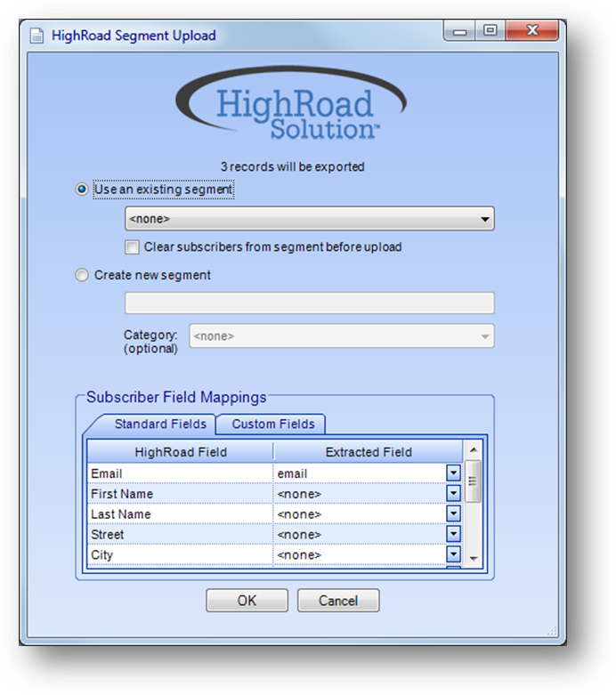Screen dimensions: 616x695
Task: Click the mappings table scrollbar thumb
Action: (473, 481)
